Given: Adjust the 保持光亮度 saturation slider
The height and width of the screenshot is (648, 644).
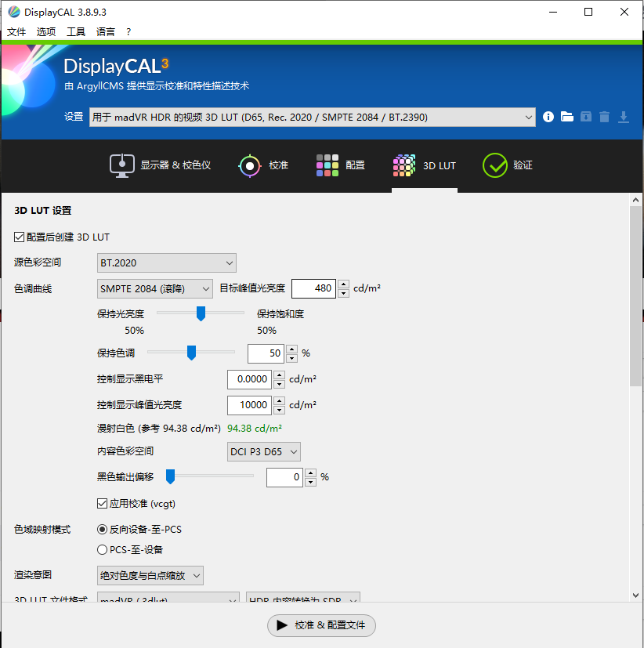Looking at the screenshot, I should [x=201, y=313].
